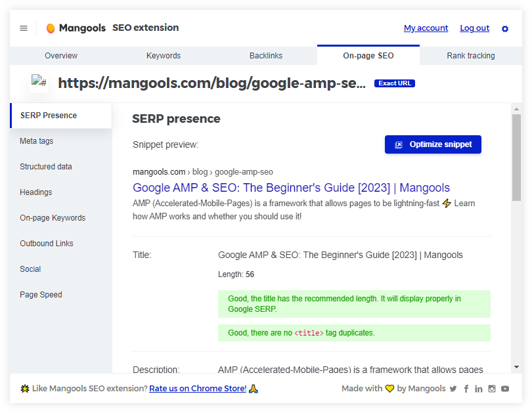Switch to the Keywords tab
This screenshot has height=413, width=532.
164,56
